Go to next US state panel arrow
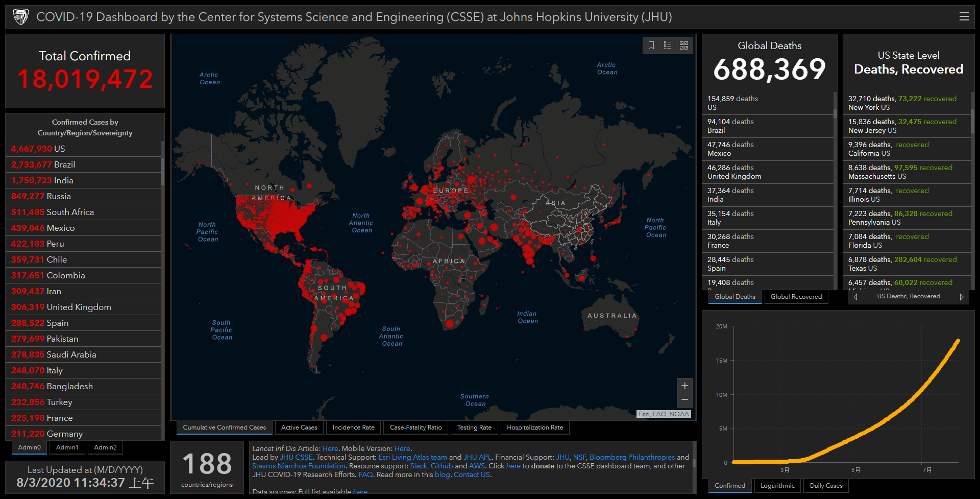Viewport: 980px width, 499px height. tap(962, 297)
